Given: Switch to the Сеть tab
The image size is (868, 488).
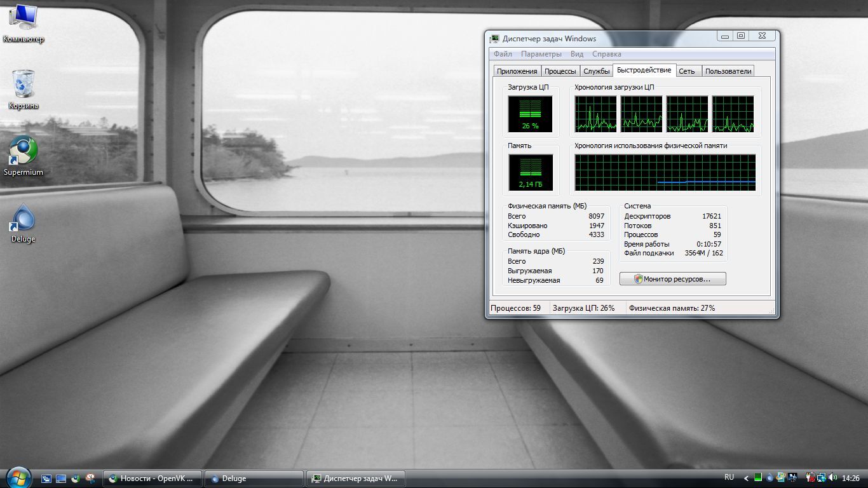Looking at the screenshot, I should [x=687, y=71].
